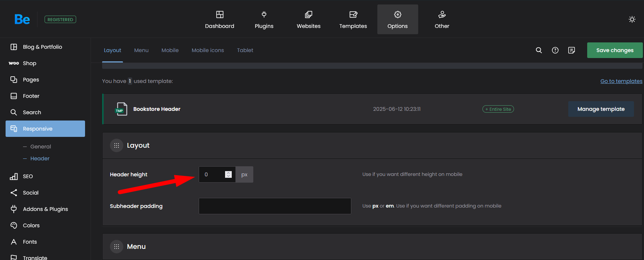
Task: Follow the Go to templates link
Action: [x=621, y=81]
